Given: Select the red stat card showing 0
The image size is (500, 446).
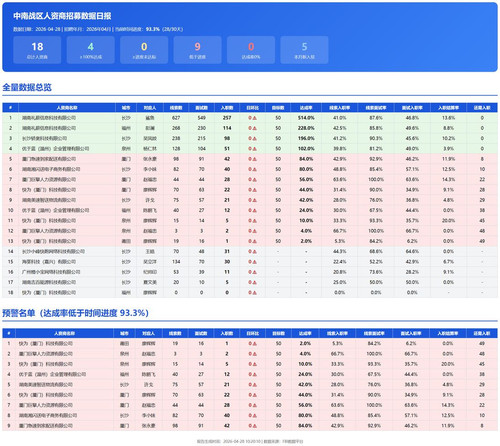Looking at the screenshot, I should tap(251, 50).
